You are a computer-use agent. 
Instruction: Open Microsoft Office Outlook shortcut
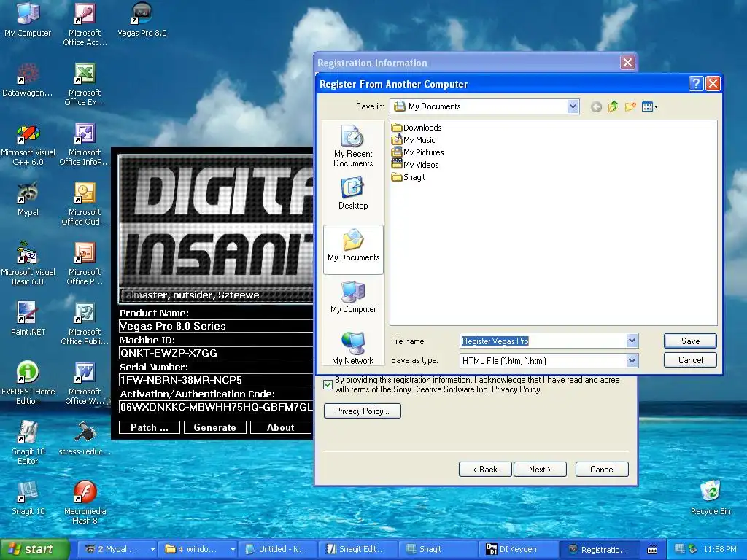coord(85,203)
